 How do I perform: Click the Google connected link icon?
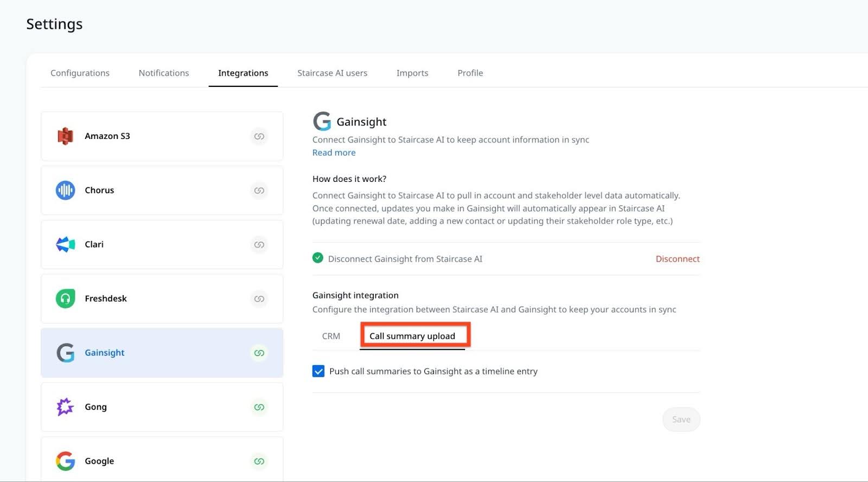point(259,461)
